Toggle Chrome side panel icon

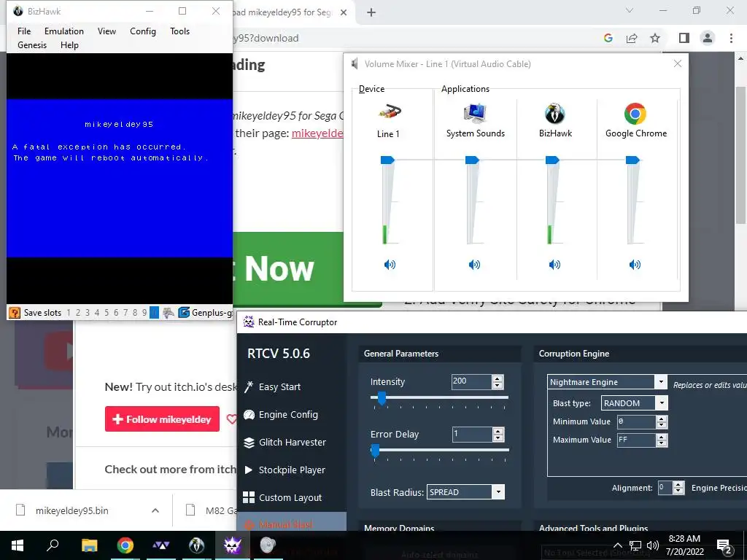(684, 38)
